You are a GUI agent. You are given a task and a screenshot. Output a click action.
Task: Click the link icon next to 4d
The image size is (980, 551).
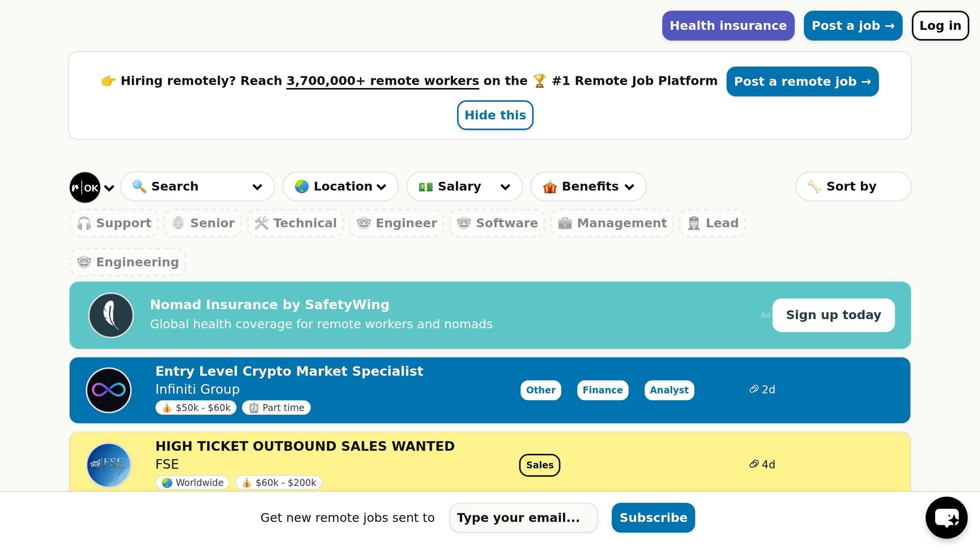754,464
